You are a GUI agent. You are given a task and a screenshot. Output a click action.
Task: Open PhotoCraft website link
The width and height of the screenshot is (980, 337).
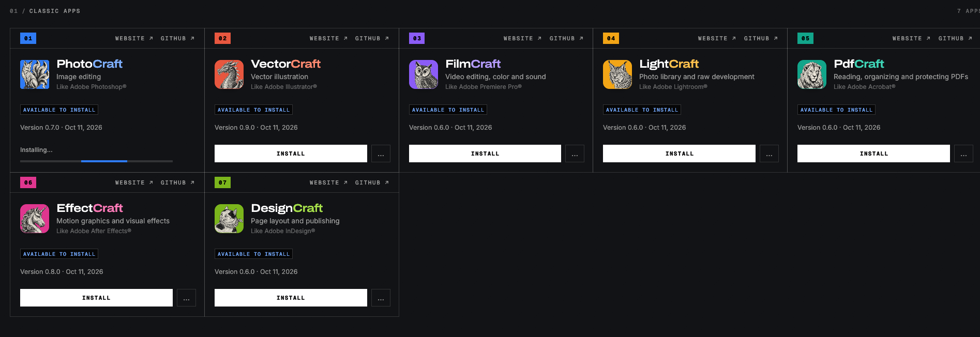134,38
